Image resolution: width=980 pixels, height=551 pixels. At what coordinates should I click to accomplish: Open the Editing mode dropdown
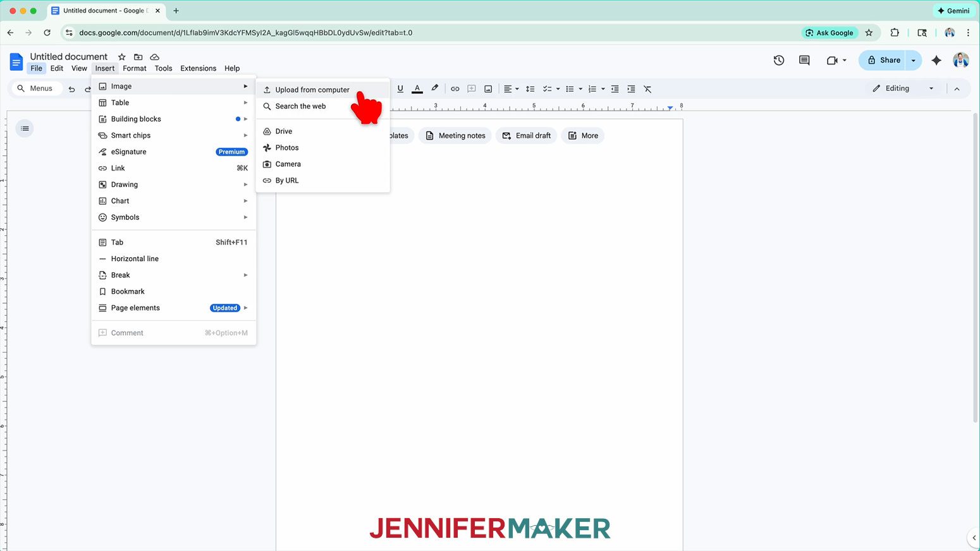[903, 88]
